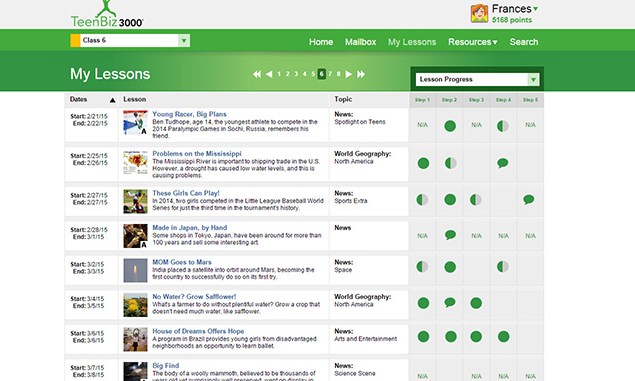Click the Topic column header
Screen dimensions: 635x381
(x=343, y=99)
